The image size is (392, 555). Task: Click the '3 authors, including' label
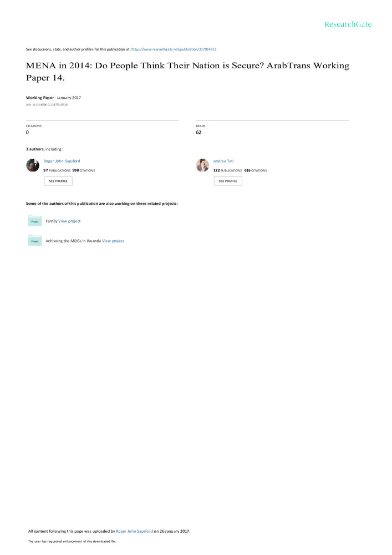(44, 149)
